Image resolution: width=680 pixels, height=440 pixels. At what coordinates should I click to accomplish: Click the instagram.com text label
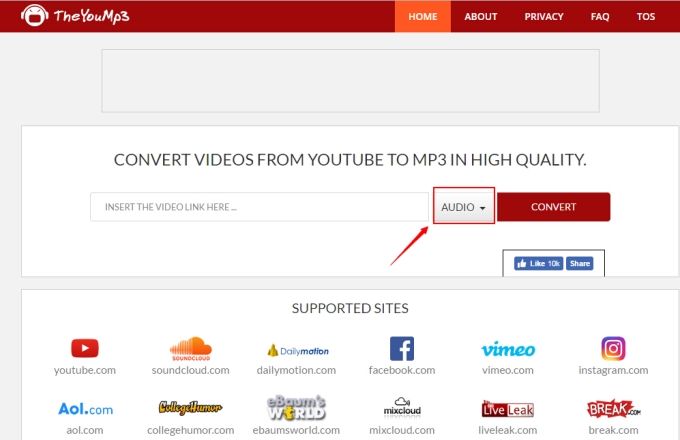tap(613, 370)
